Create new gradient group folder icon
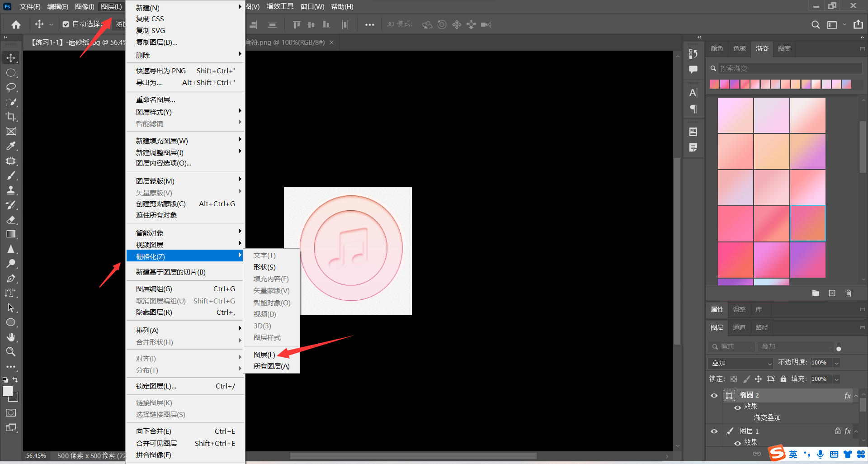Viewport: 868px width, 464px height. pyautogui.click(x=816, y=293)
